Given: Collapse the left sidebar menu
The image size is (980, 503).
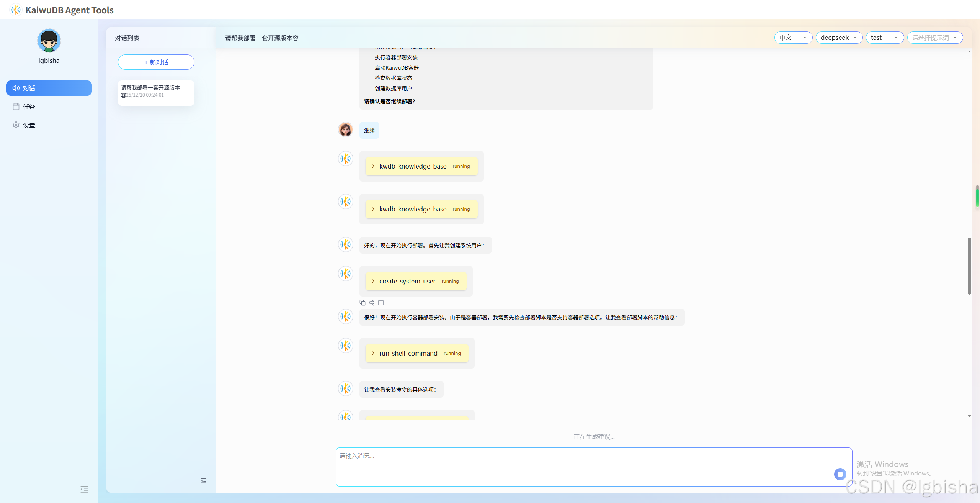Looking at the screenshot, I should pos(84,489).
